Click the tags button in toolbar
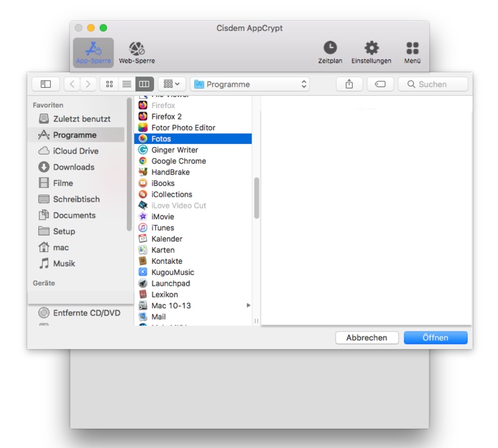The width and height of the screenshot is (498, 448). point(380,84)
